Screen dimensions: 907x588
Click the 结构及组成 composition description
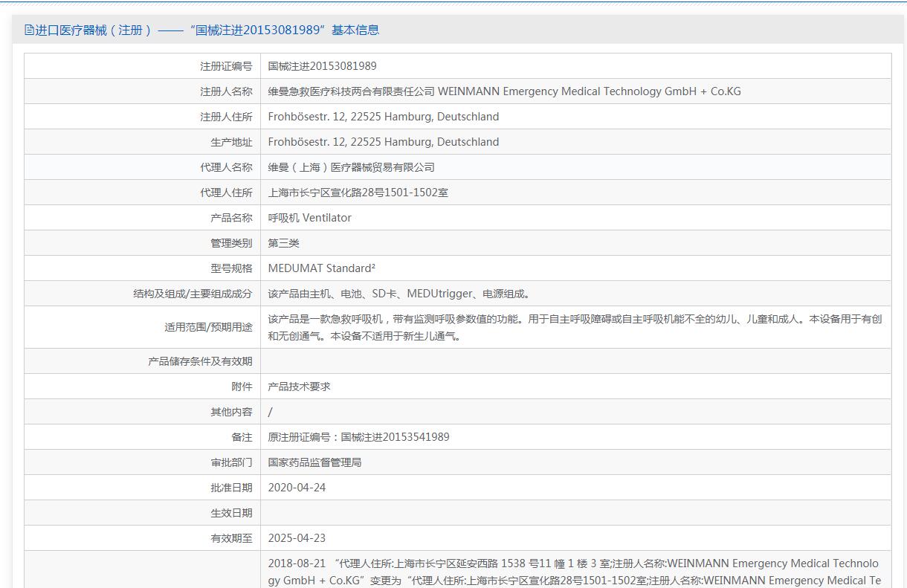398,294
